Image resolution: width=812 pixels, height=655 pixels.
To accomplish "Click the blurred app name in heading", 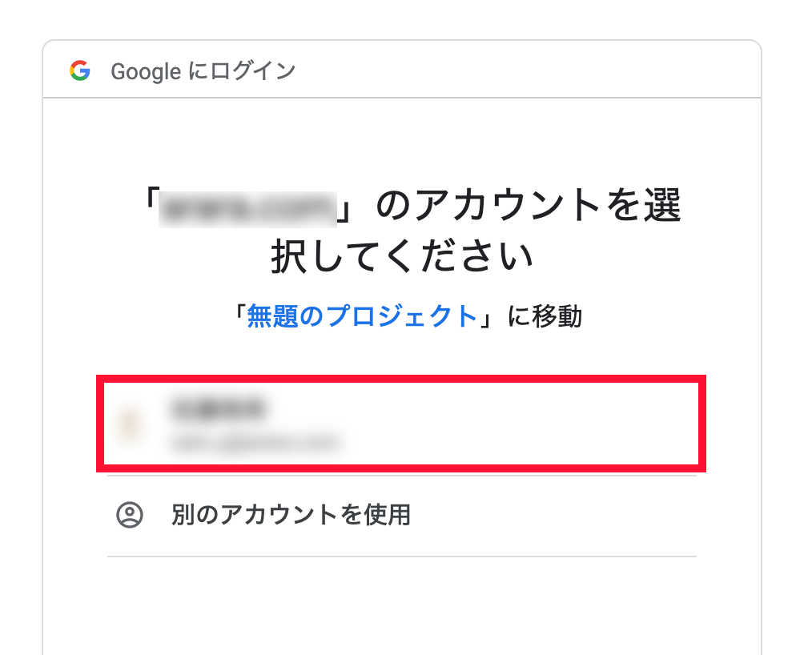I will (x=247, y=209).
